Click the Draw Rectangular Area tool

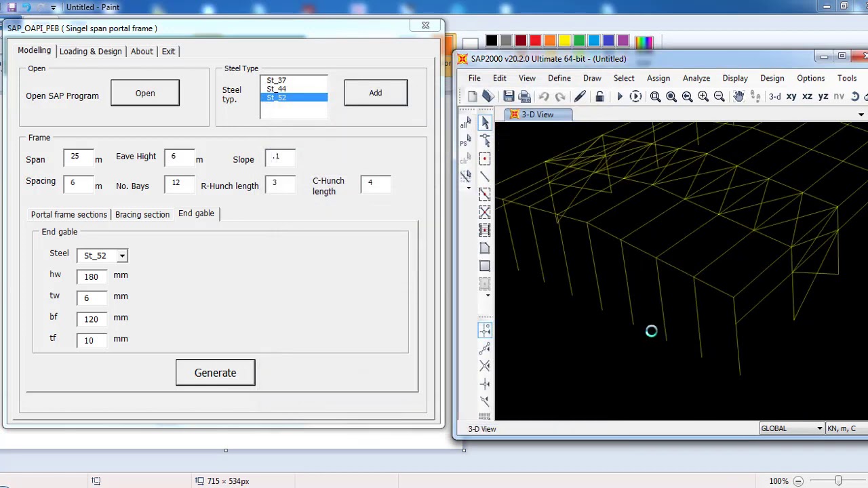click(485, 266)
